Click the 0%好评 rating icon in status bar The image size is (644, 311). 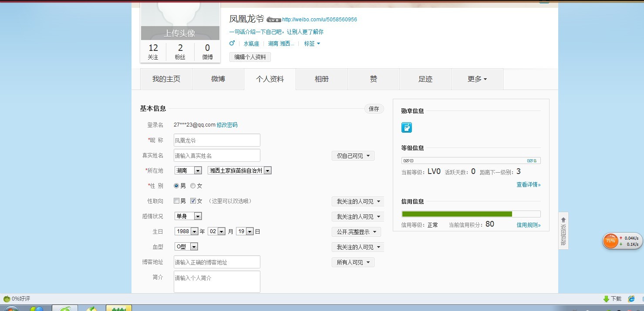point(7,299)
